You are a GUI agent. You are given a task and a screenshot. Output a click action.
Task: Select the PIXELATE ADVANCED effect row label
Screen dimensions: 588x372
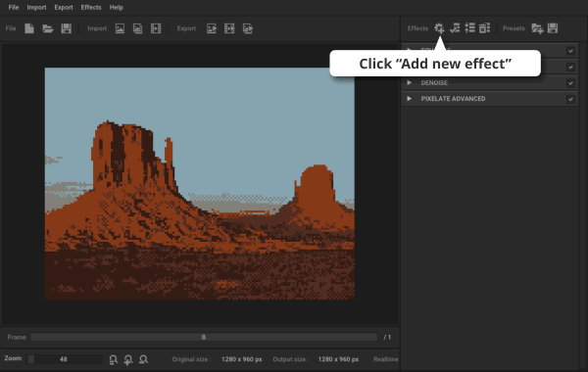[453, 99]
